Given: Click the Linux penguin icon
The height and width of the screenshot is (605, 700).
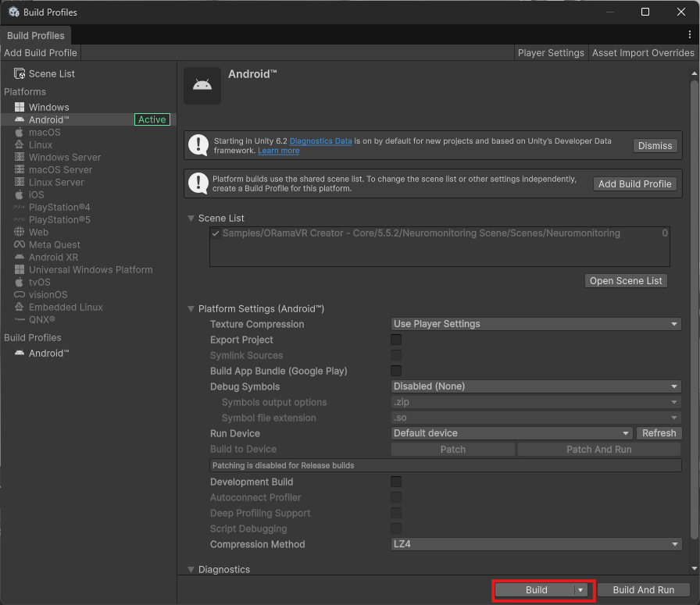Looking at the screenshot, I should [20, 144].
